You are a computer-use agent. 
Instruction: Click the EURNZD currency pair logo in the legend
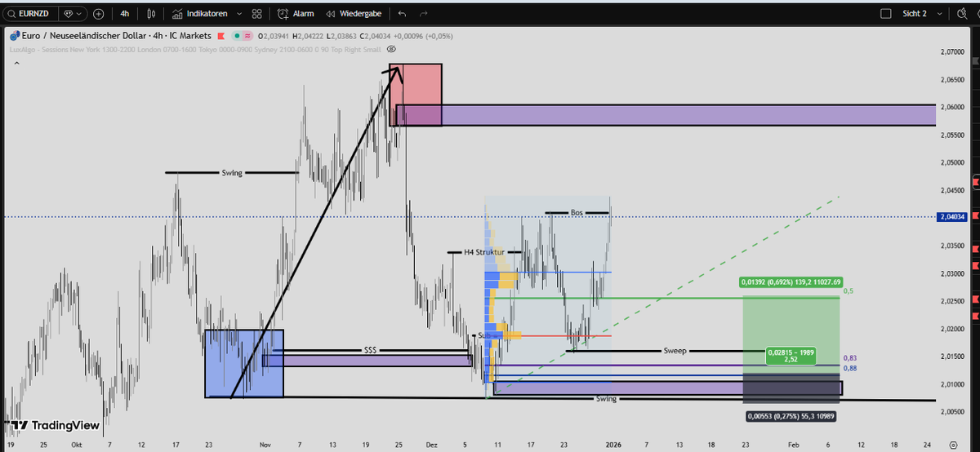[14, 36]
